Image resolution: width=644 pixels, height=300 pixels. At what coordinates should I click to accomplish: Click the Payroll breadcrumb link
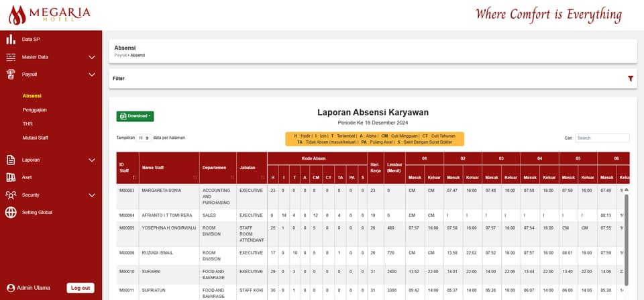point(120,55)
